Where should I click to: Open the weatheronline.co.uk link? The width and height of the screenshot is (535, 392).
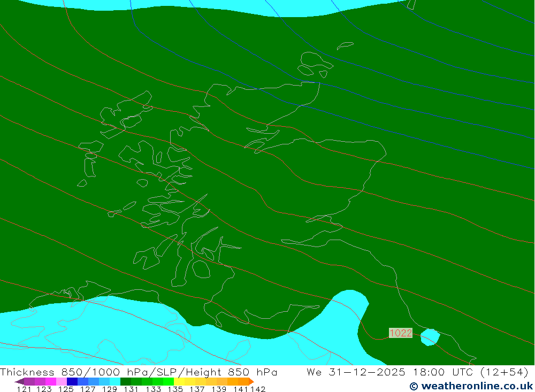[x=471, y=386]
